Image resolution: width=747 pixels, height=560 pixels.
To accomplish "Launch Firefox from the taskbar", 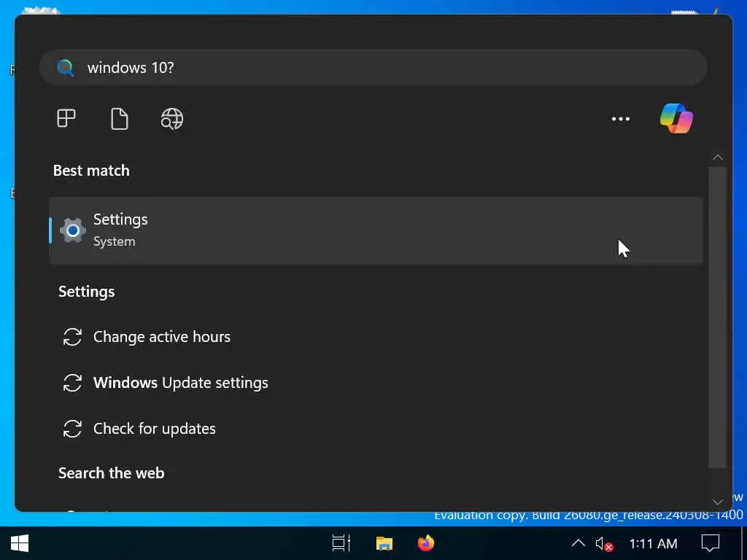I will [425, 543].
